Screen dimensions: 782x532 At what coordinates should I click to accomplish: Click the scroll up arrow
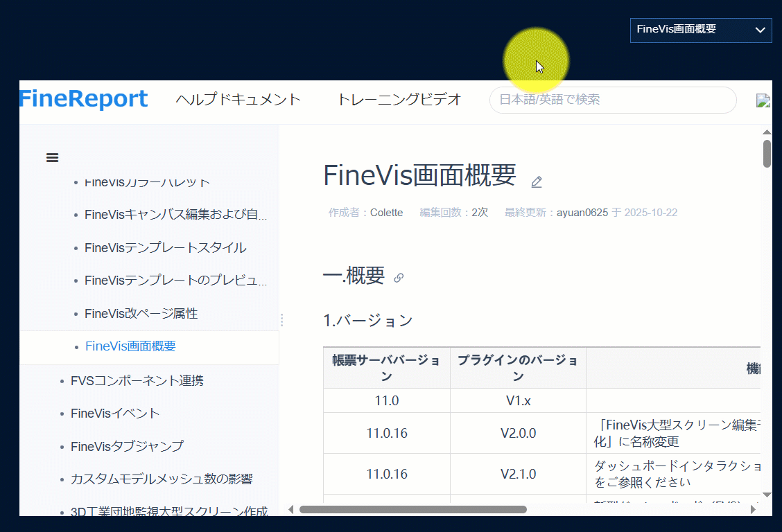click(x=767, y=132)
